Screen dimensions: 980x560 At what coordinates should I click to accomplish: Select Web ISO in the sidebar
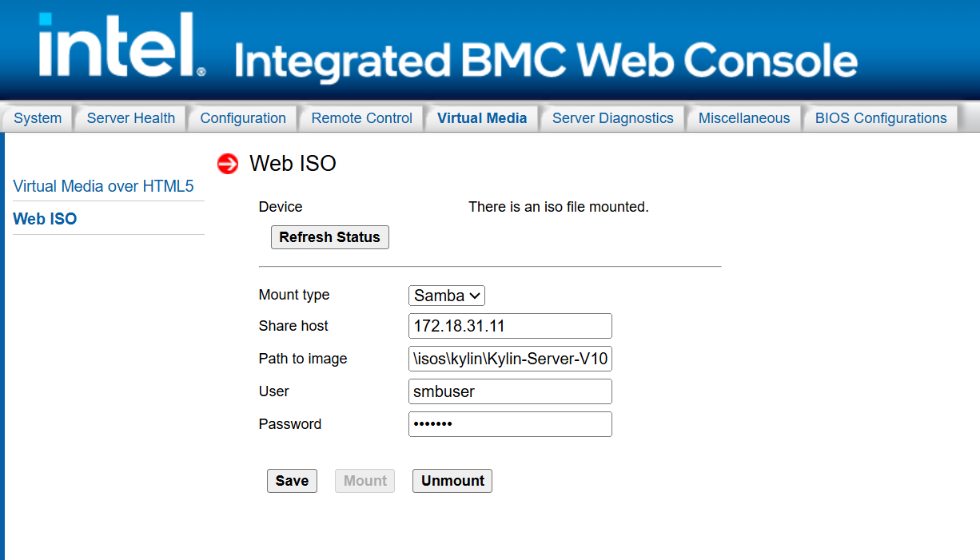click(x=45, y=219)
